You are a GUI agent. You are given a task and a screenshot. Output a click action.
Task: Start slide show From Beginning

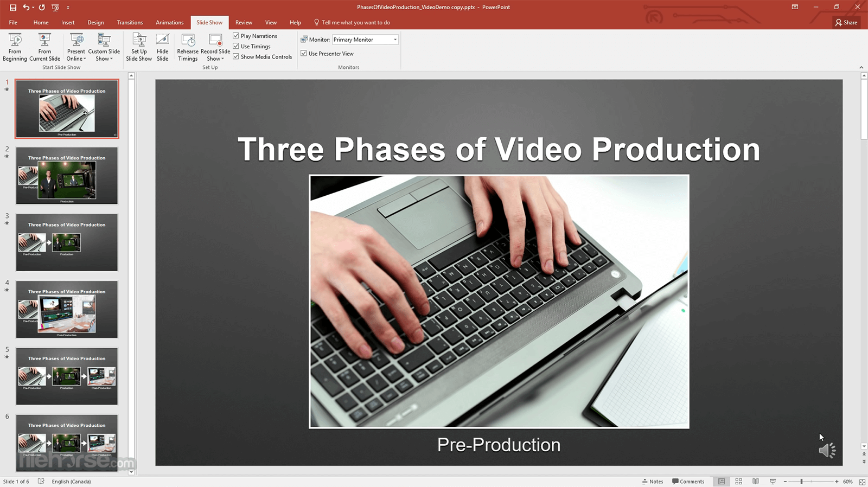15,47
